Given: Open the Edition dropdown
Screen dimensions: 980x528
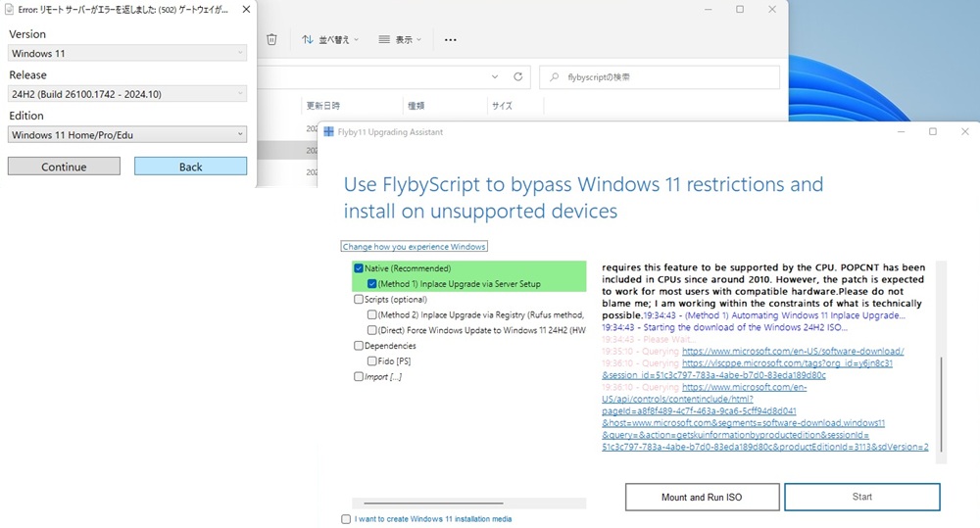Looking at the screenshot, I should 127,134.
